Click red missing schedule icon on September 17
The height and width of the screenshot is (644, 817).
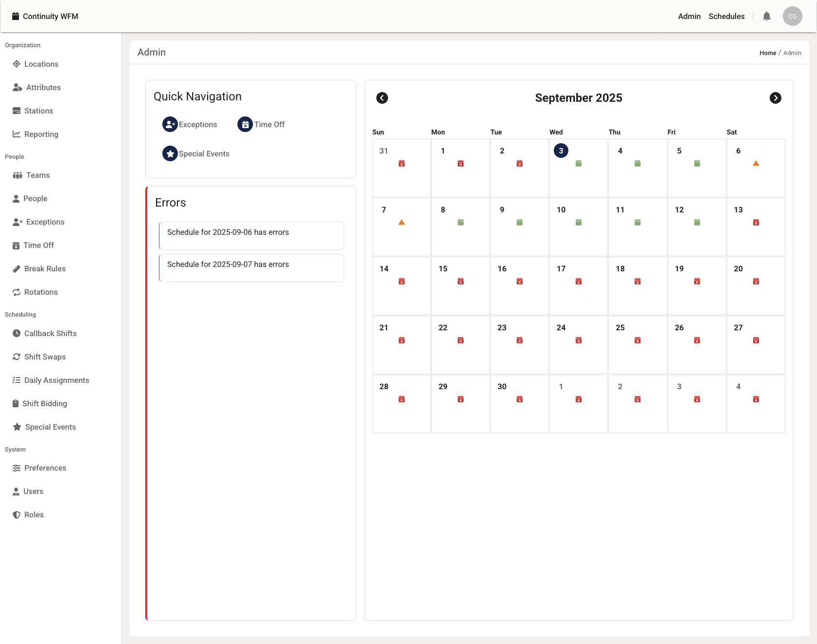[579, 281]
